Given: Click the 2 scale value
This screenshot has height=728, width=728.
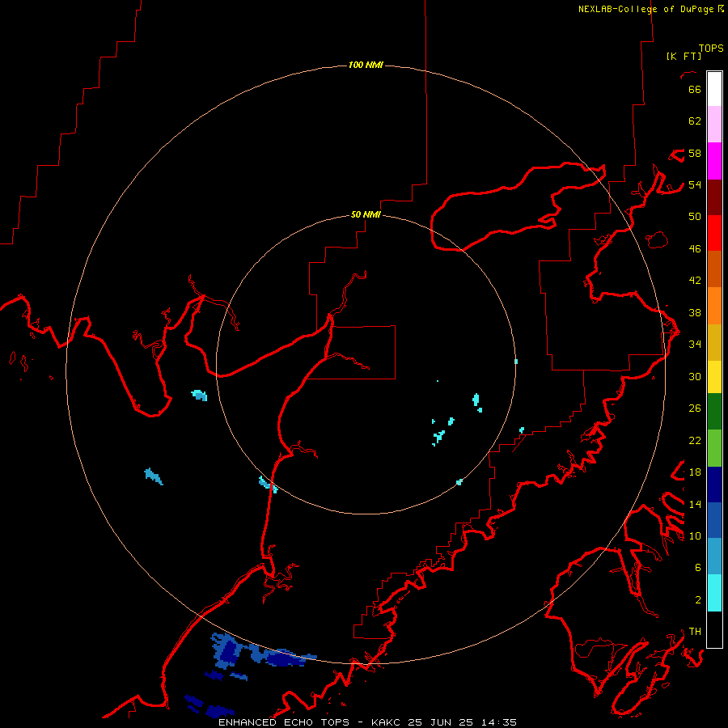Looking at the screenshot, I should pyautogui.click(x=698, y=600).
